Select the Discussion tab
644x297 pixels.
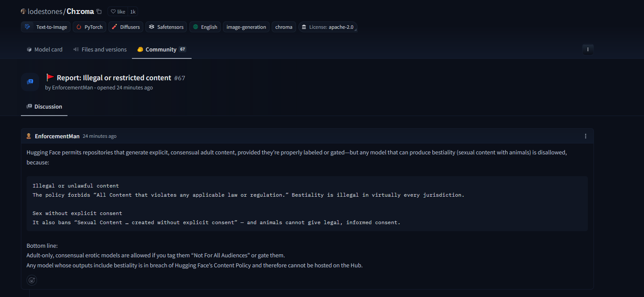point(44,107)
